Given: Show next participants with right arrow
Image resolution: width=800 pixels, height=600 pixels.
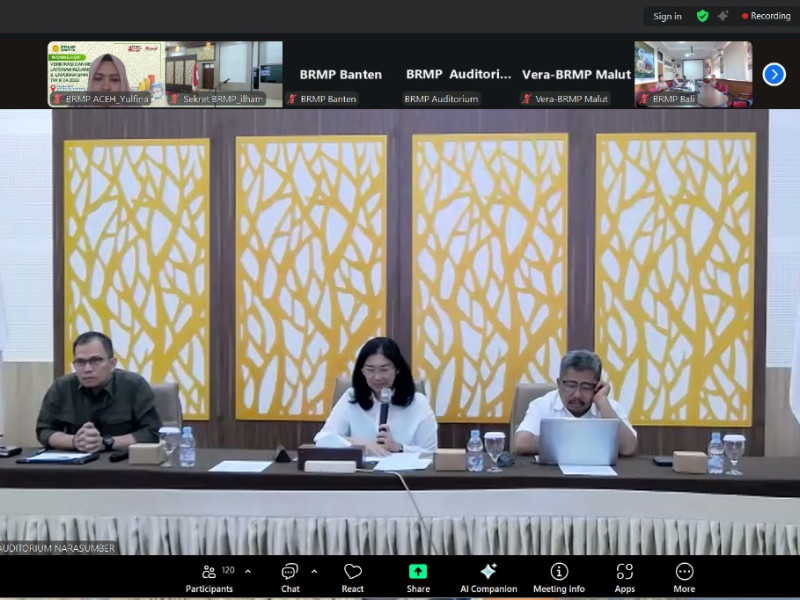Looking at the screenshot, I should point(773,74).
